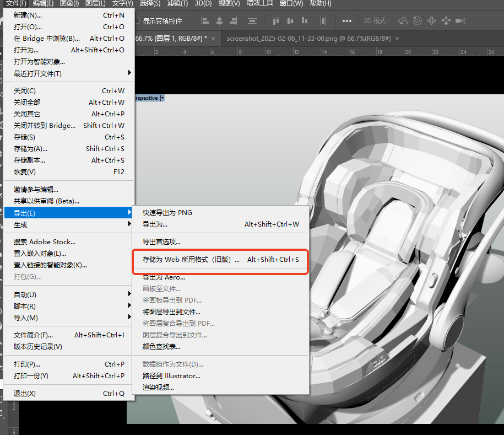Select 存储为(A)... in File menu
Screen dimensions: 504x435
tap(31, 149)
